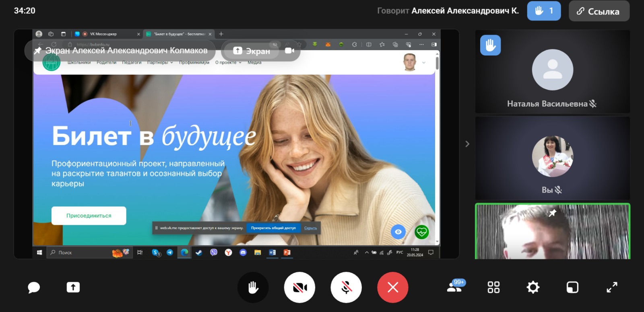Viewport: 644px width, 312px height.
Task: Select the speaking participant's video tile
Action: click(553, 231)
